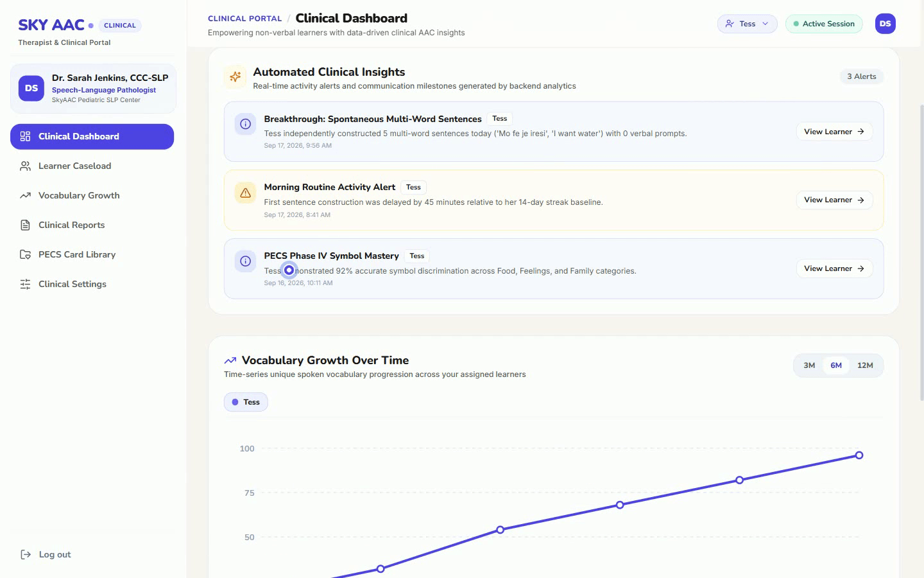
Task: Click the chart data point near the 50 gridline
Action: click(x=500, y=530)
